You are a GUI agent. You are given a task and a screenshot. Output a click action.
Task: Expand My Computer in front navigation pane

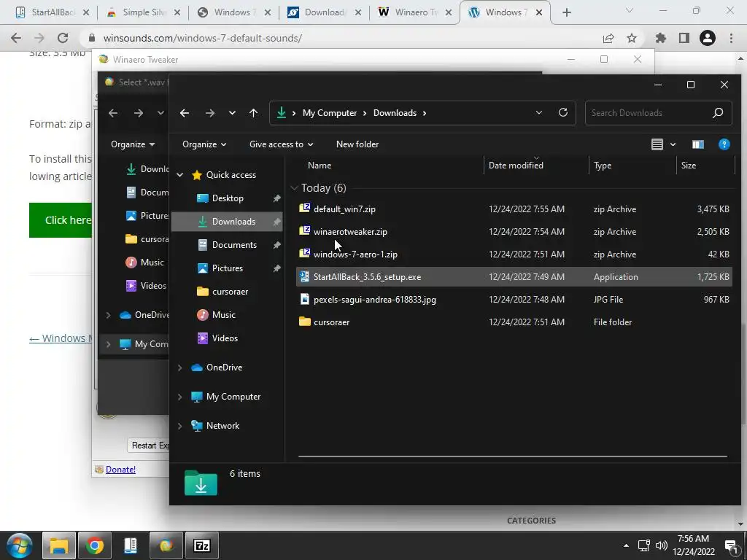[x=180, y=397]
